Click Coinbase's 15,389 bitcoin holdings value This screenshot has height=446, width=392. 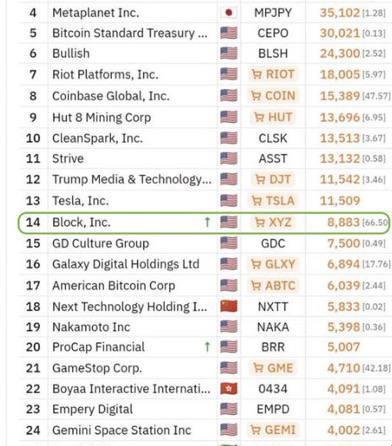pyautogui.click(x=340, y=96)
